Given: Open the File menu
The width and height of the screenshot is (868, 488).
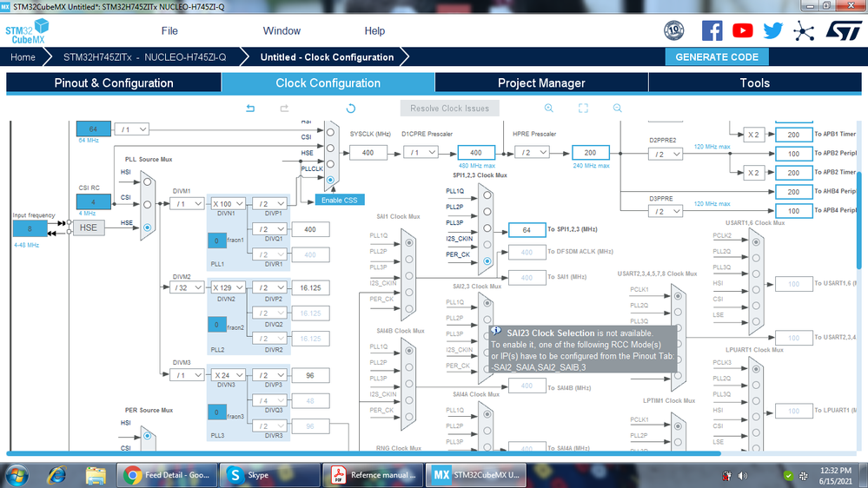Looking at the screenshot, I should click(x=169, y=31).
